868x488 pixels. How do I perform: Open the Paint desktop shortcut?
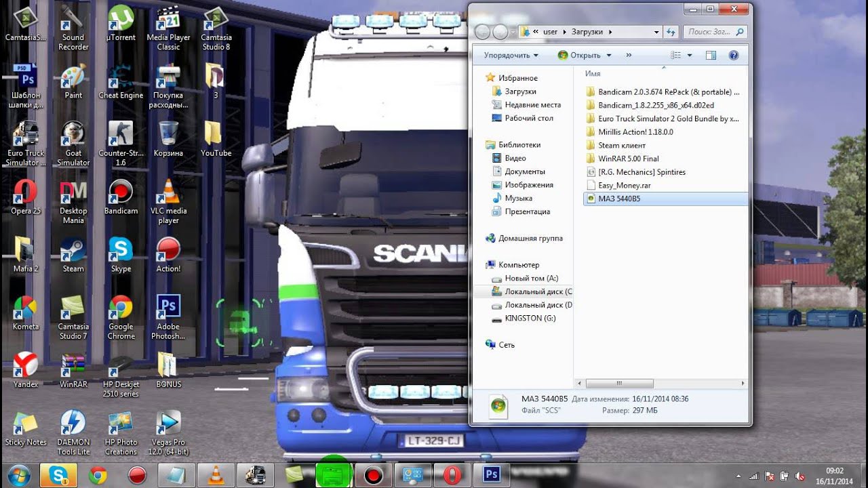pyautogui.click(x=73, y=82)
